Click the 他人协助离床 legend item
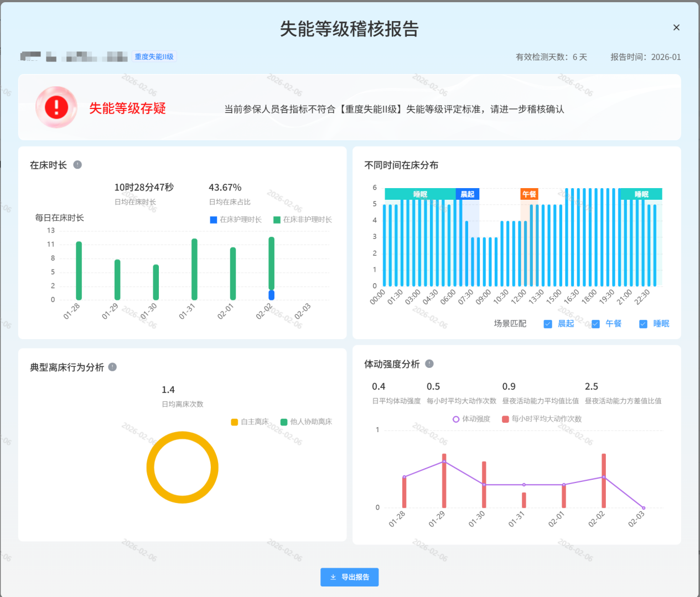 point(304,421)
